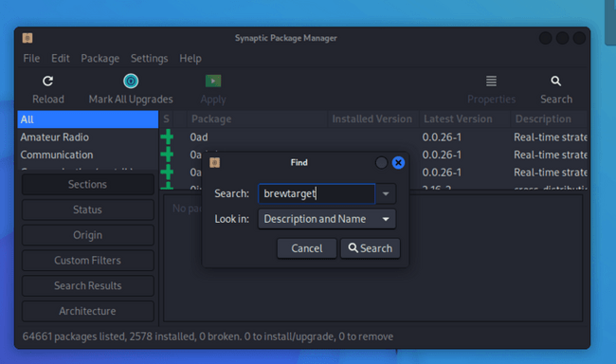The height and width of the screenshot is (364, 616).
Task: Click the Find dialog's title bar icon
Action: click(x=214, y=162)
